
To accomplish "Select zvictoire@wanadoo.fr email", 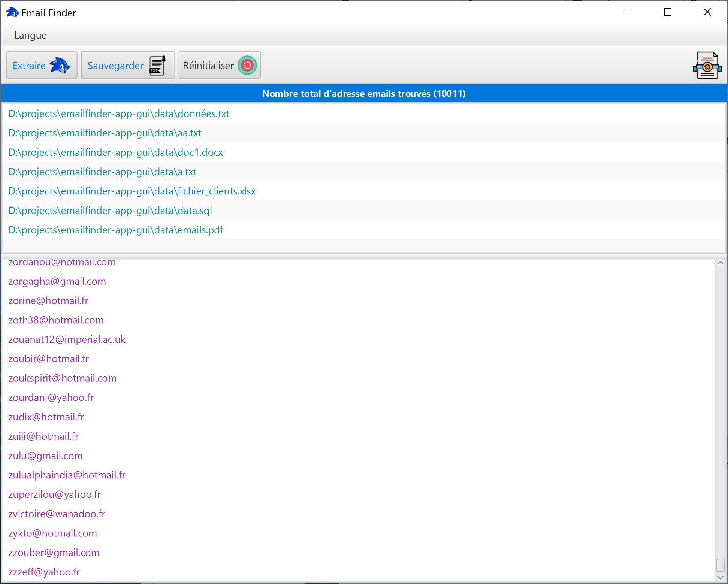I will [57, 514].
